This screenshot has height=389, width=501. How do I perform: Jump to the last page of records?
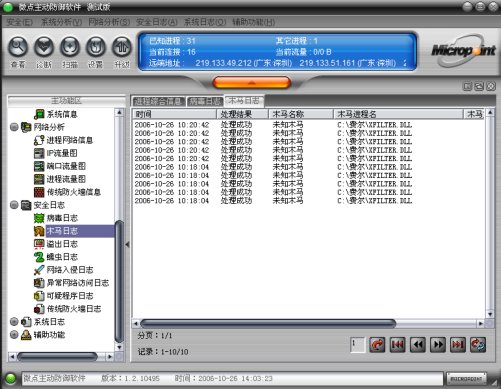tap(458, 345)
